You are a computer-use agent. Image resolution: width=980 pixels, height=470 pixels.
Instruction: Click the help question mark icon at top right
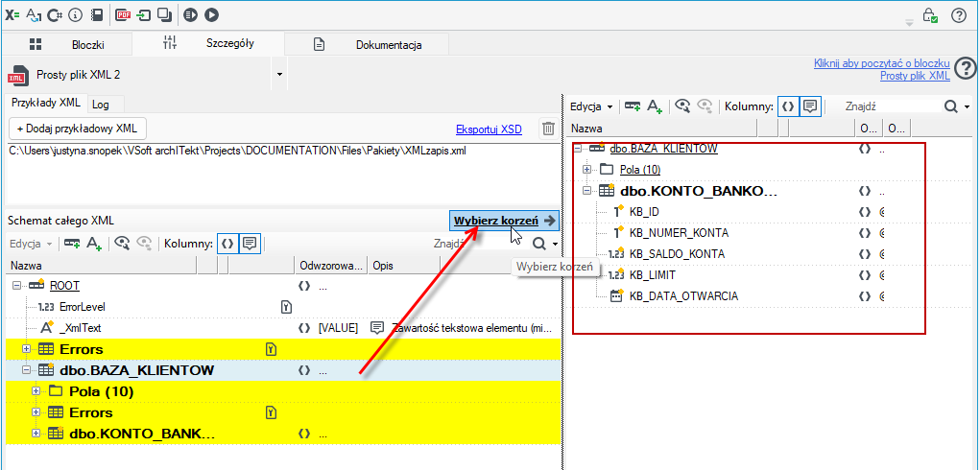(x=958, y=15)
